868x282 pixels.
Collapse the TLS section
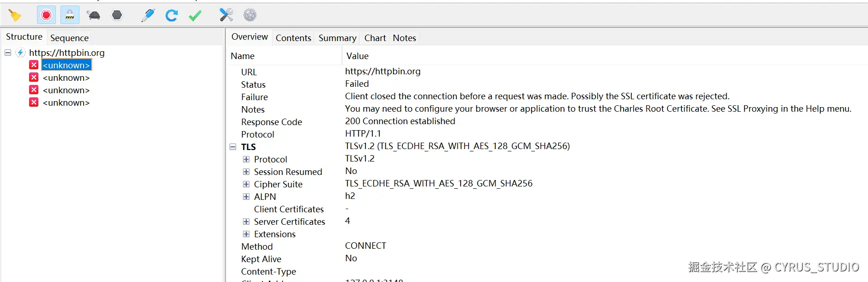point(233,147)
